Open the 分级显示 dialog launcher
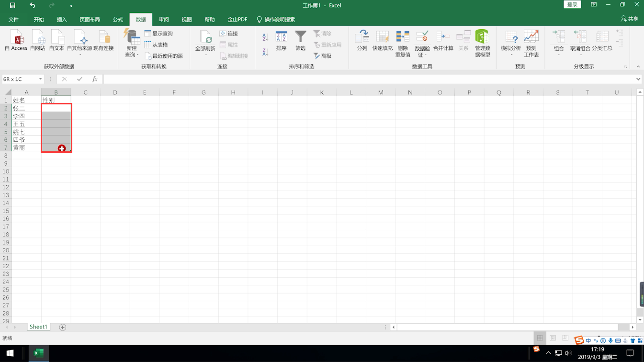Screen dimensions: 644x362 tap(625, 67)
